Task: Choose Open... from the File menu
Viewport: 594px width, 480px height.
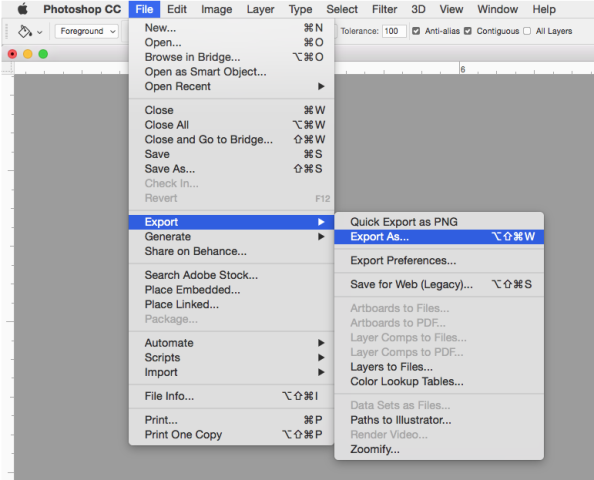Action: coord(231,42)
